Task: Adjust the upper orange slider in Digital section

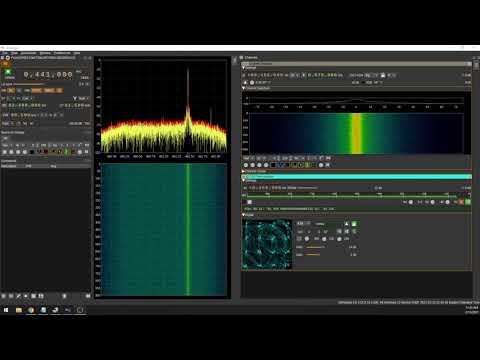Action: coord(315,247)
